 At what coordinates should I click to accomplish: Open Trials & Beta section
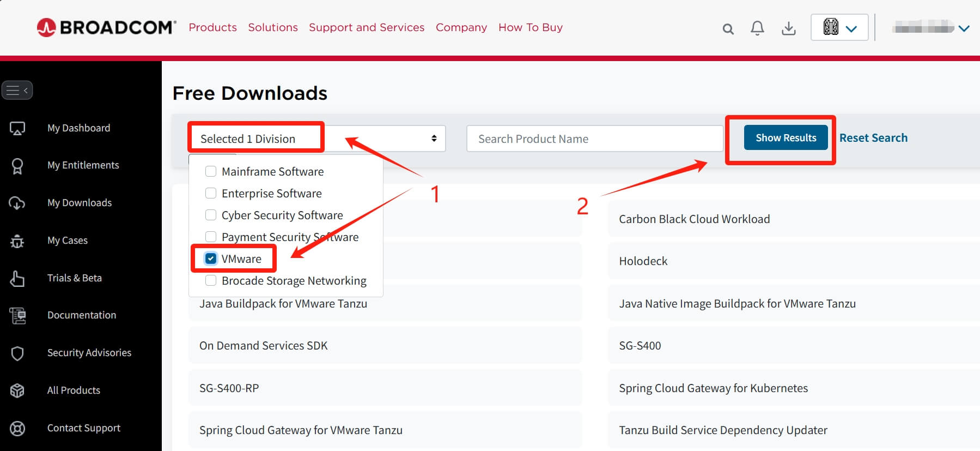[x=75, y=278]
